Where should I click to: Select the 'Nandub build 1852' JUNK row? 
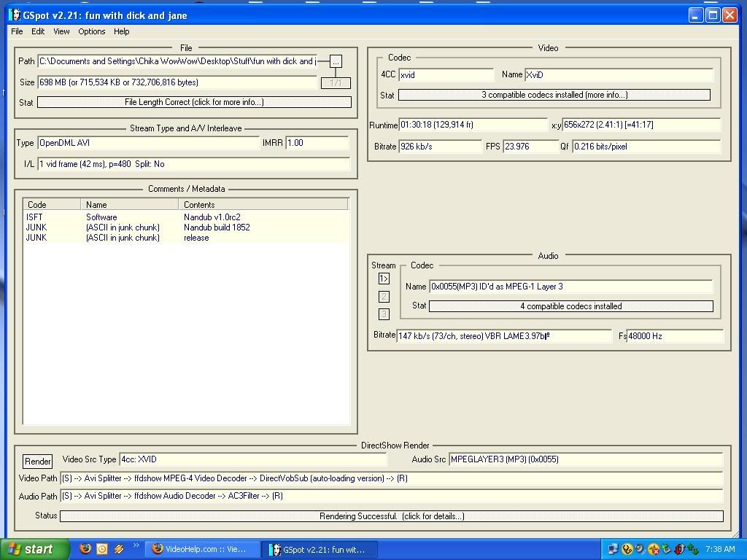click(x=186, y=227)
